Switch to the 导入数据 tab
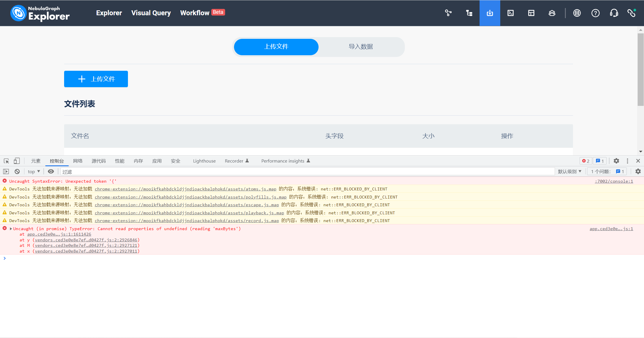 361,47
